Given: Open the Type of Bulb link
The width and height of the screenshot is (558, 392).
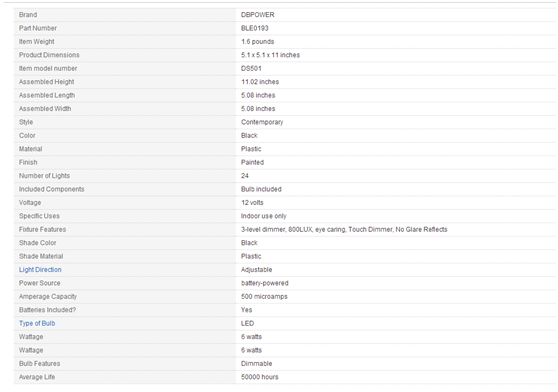Looking at the screenshot, I should point(37,323).
